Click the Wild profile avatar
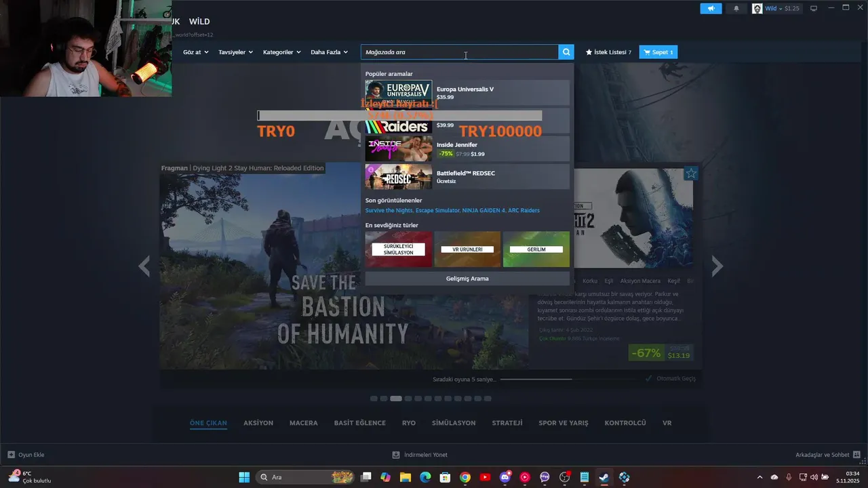 (x=757, y=8)
